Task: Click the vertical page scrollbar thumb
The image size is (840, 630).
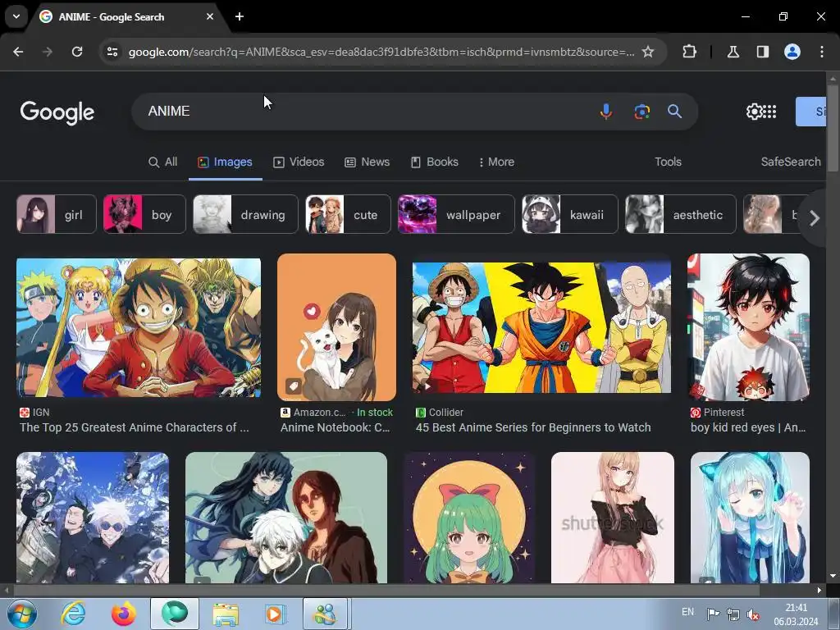Action: point(833,129)
